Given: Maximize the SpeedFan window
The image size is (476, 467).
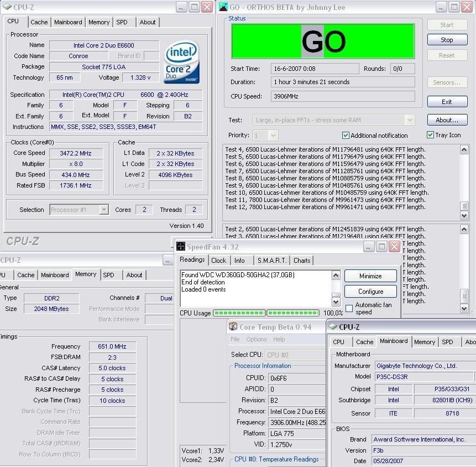Looking at the screenshot, I should tap(381, 247).
